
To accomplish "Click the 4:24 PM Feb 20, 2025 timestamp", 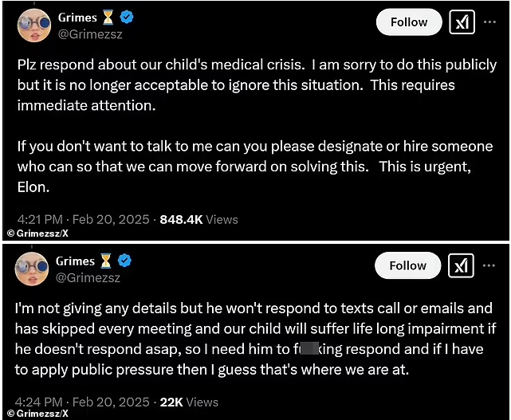I will (82, 402).
